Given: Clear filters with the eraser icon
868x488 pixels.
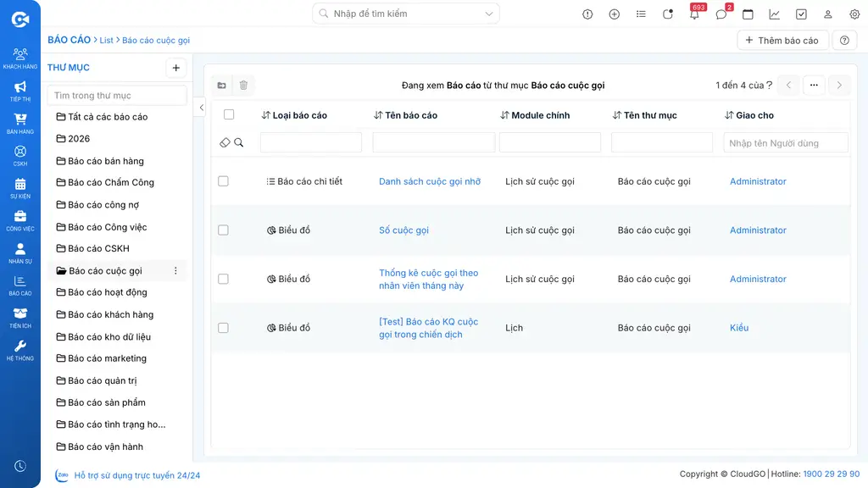Looking at the screenshot, I should pos(225,142).
